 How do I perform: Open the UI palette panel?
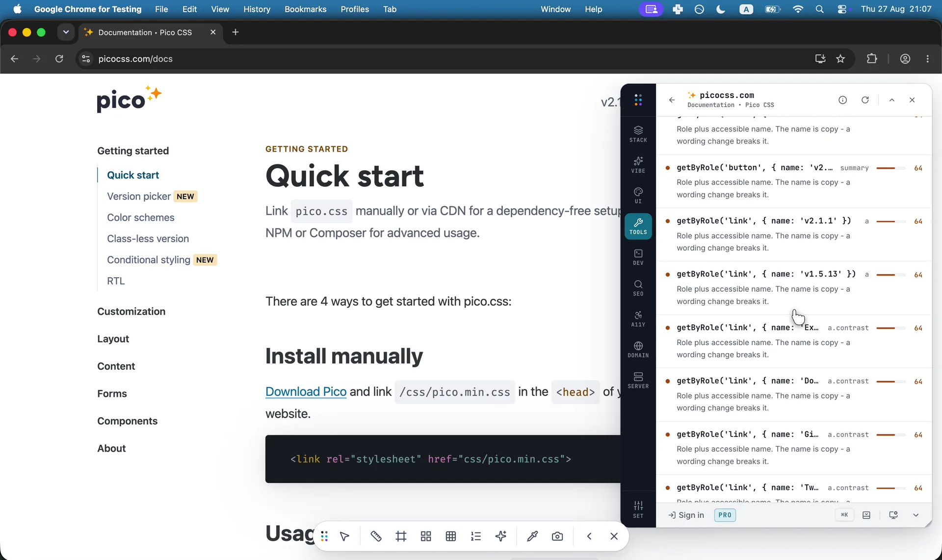pyautogui.click(x=638, y=196)
